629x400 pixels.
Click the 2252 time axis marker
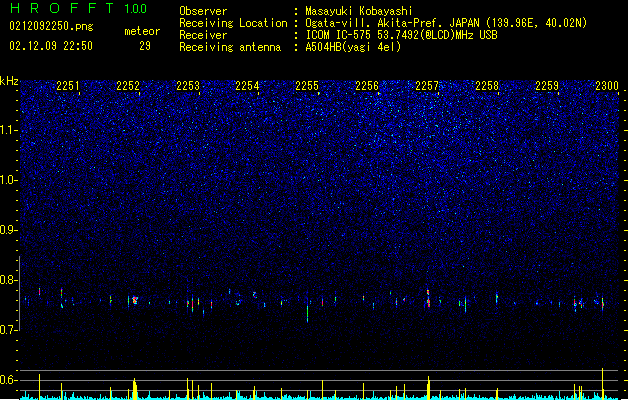tap(128, 86)
